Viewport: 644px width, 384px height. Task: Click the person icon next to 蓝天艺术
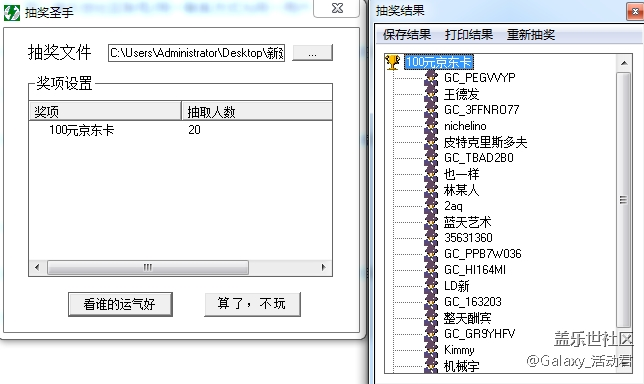431,222
